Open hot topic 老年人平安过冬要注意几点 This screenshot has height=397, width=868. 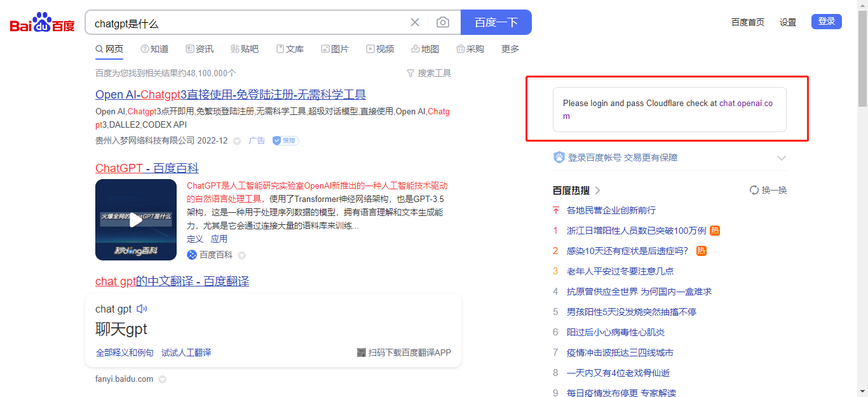tap(620, 271)
